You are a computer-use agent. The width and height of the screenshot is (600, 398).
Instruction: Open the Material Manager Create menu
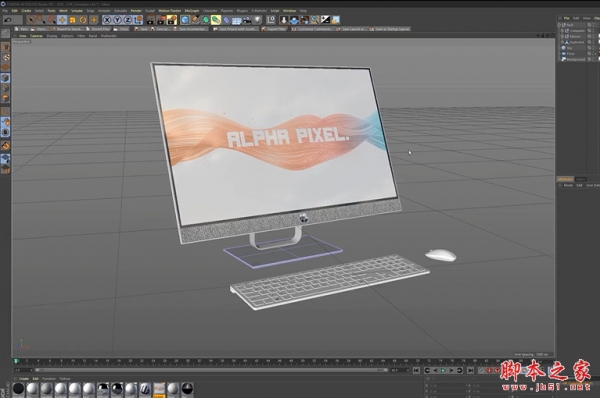click(x=24, y=378)
